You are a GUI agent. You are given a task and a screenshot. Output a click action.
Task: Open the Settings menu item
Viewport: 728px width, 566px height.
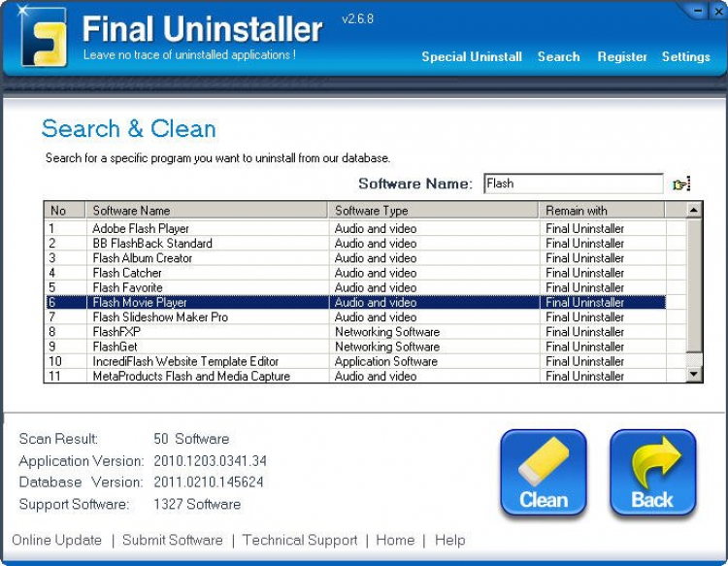pos(685,56)
